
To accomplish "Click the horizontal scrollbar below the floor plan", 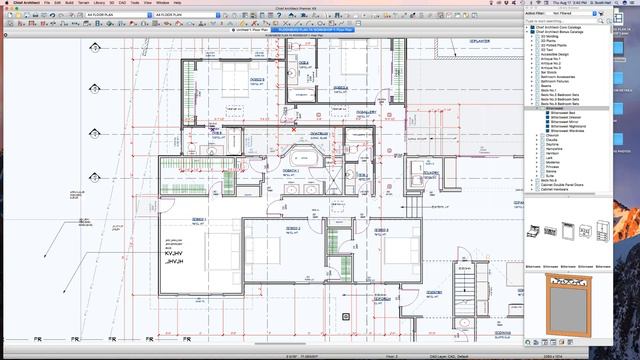I will (280, 344).
